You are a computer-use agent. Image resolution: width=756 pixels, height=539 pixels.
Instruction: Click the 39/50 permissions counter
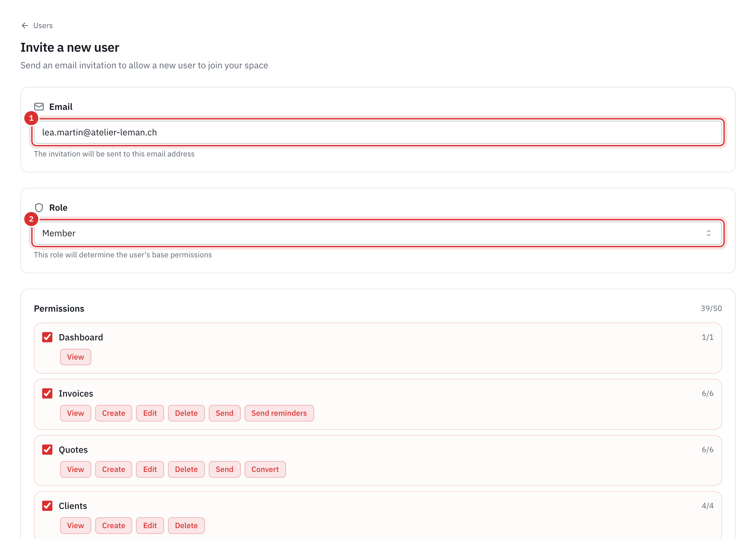tap(711, 308)
